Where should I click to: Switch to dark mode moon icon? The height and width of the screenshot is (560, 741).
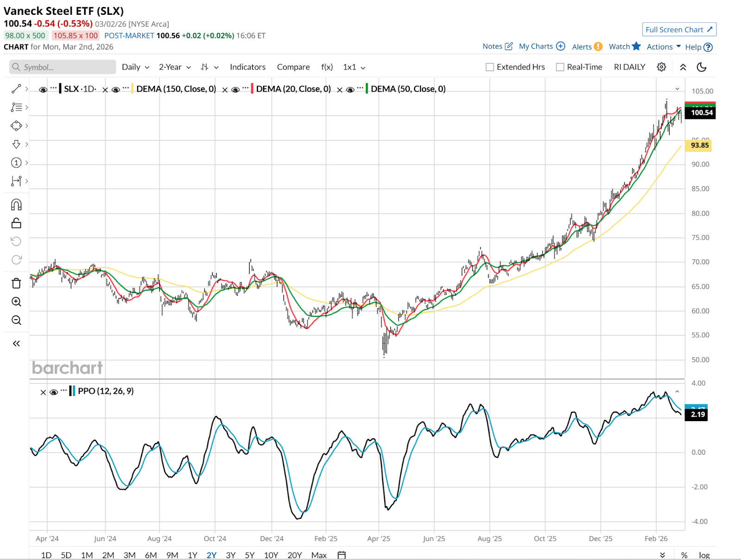pos(702,67)
